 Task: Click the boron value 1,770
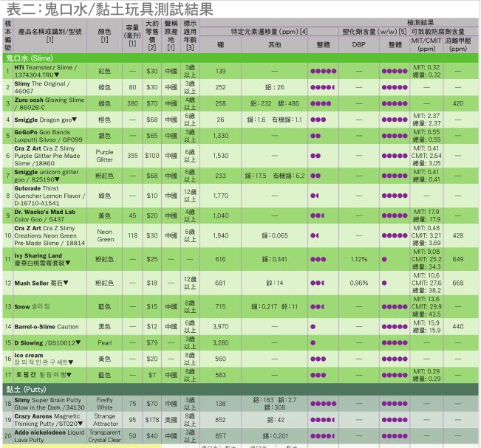[x=221, y=196]
